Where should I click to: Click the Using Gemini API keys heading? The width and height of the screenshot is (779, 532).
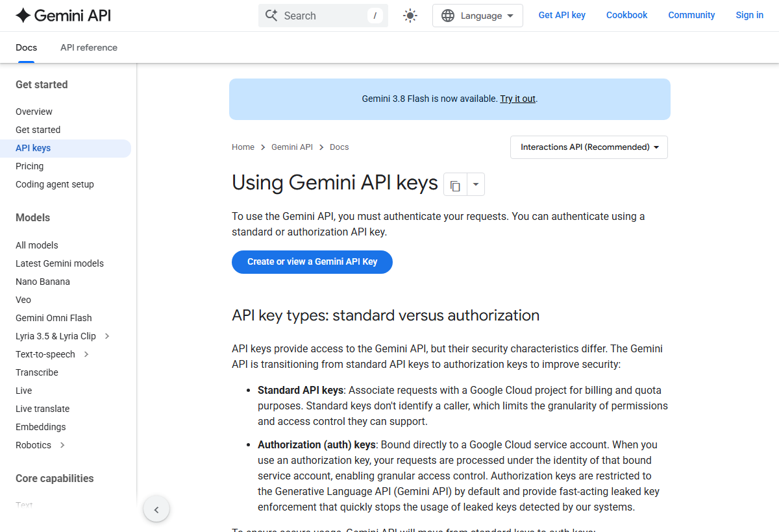coord(335,183)
